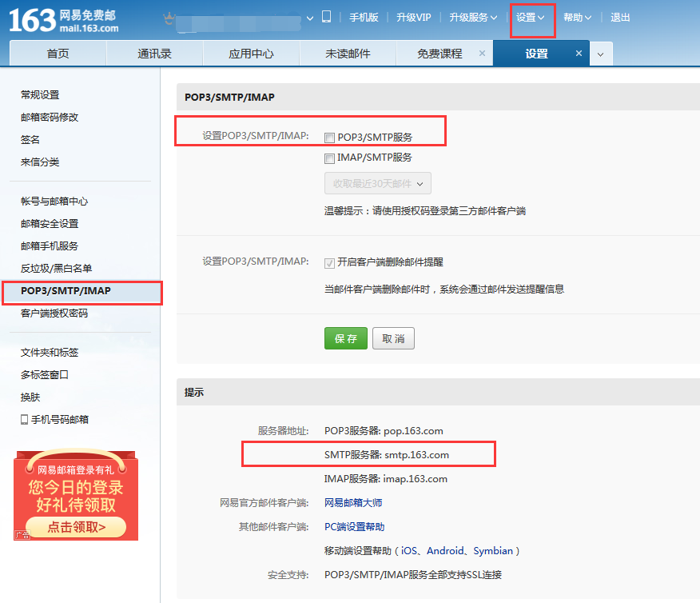The height and width of the screenshot is (603, 700).
Task: Open the PC端设置帮助 link
Action: tap(355, 526)
